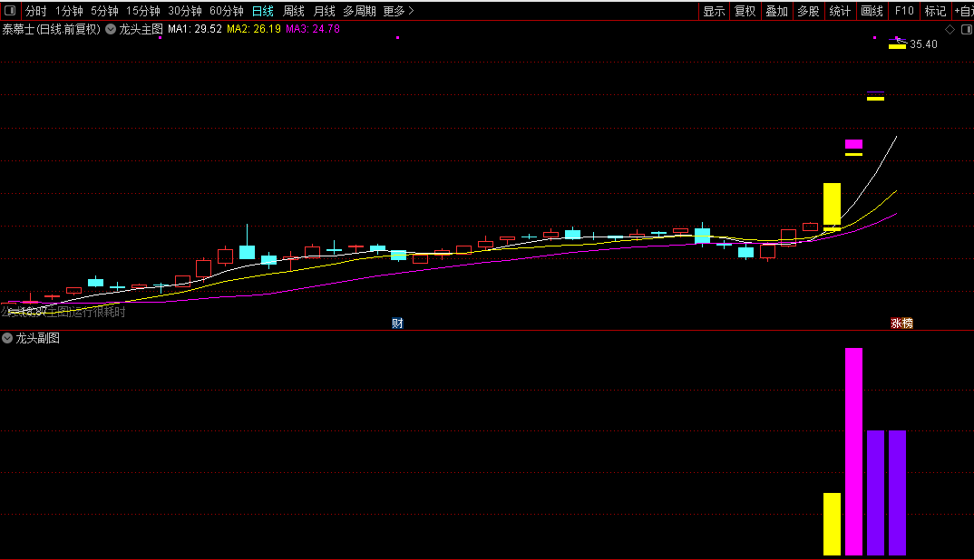Toggle the right side panel icon
This screenshot has width=974, height=560.
point(967,29)
